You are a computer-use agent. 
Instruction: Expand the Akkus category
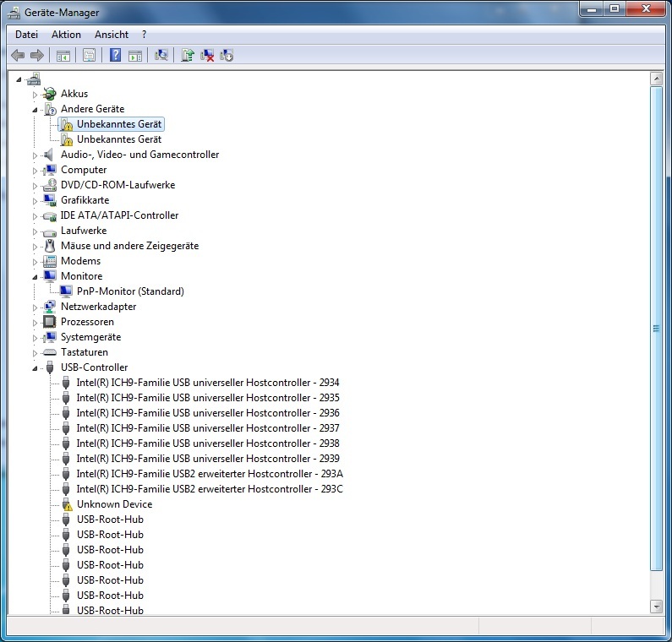click(36, 95)
